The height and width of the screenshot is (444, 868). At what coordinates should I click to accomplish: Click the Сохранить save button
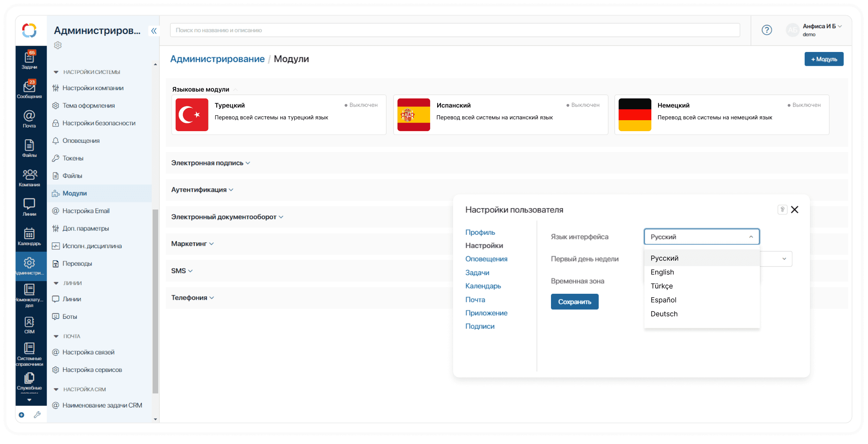pos(574,302)
